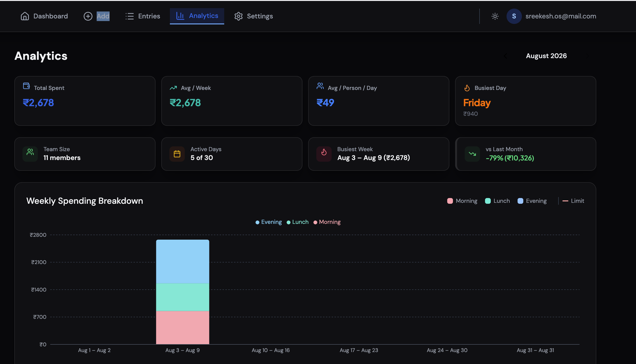This screenshot has width=636, height=364.
Task: Click the flame icon beside Busiest Day
Action: (x=467, y=88)
